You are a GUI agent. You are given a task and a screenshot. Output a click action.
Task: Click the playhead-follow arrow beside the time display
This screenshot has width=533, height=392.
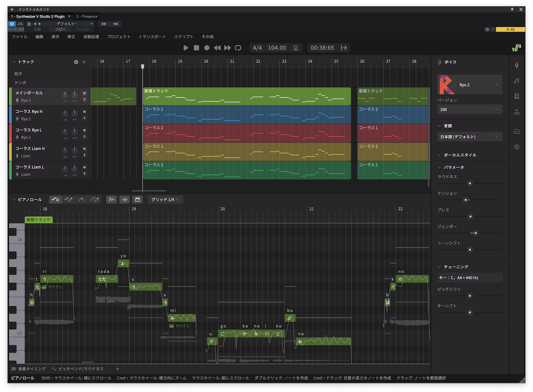tap(344, 48)
